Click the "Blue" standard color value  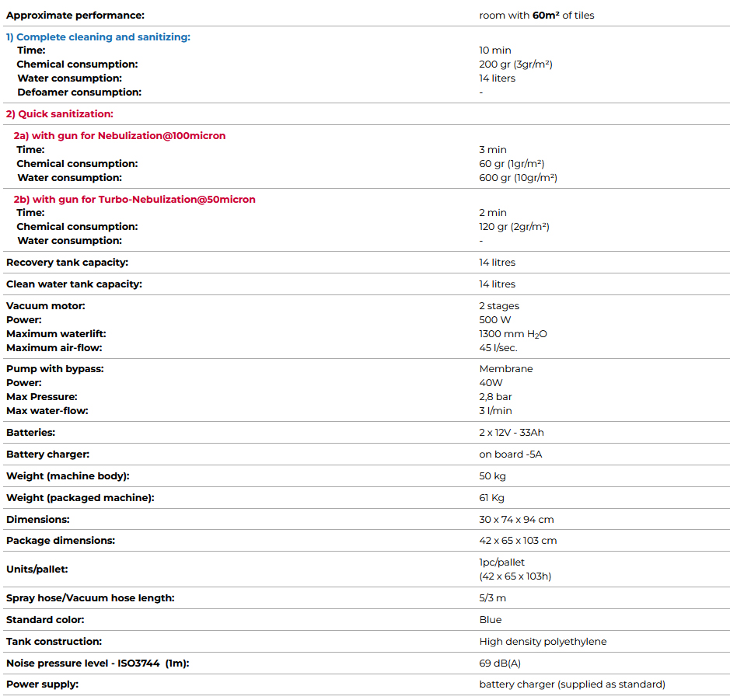[x=491, y=620]
